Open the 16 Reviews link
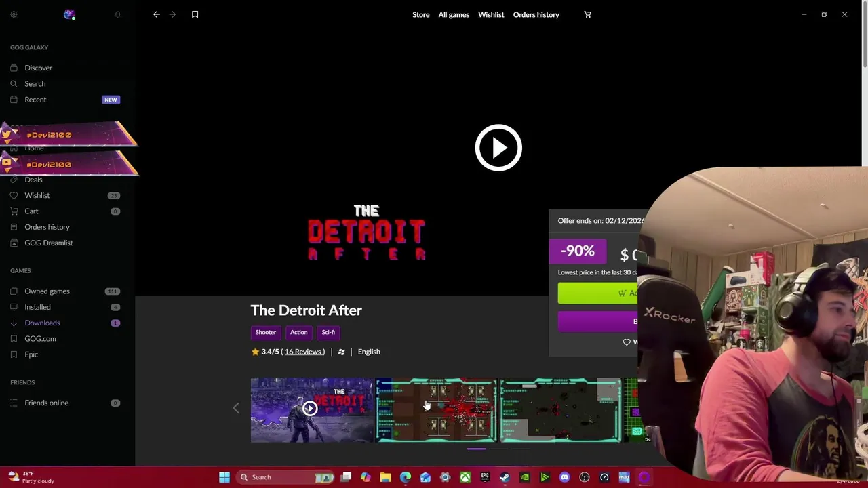Viewport: 868px width, 488px height. point(303,352)
